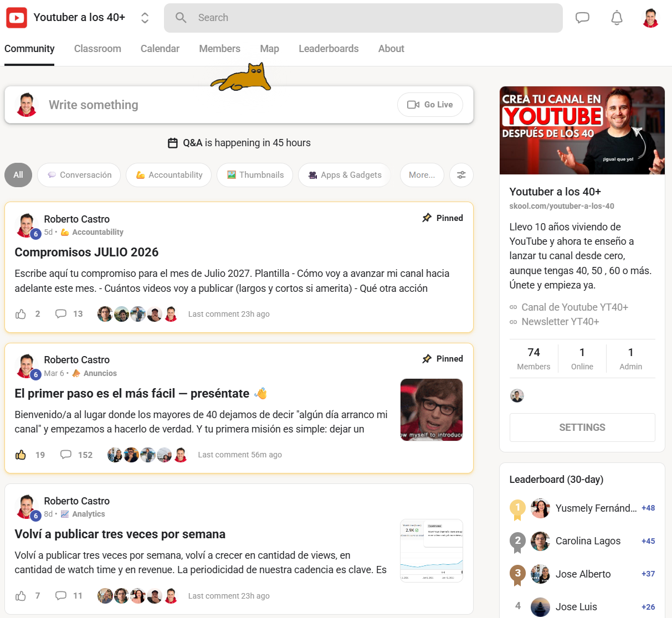Select the All category filter
This screenshot has width=672, height=618.
pos(18,175)
